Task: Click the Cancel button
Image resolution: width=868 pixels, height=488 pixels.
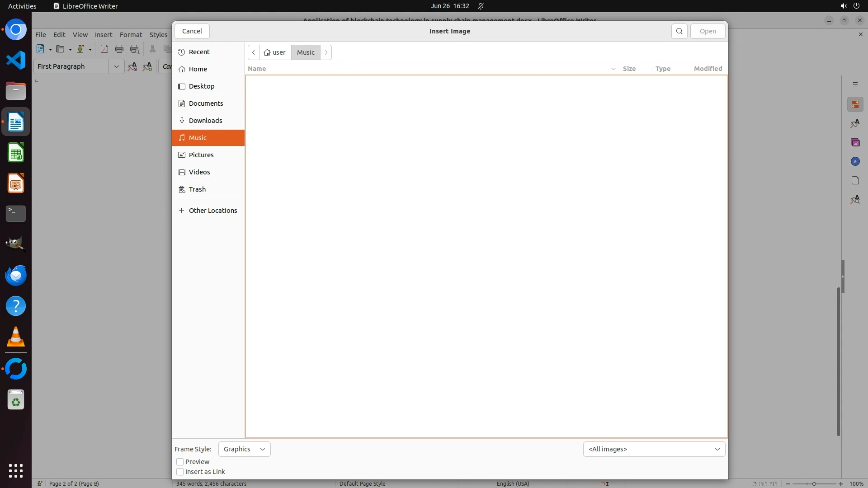Action: [192, 31]
